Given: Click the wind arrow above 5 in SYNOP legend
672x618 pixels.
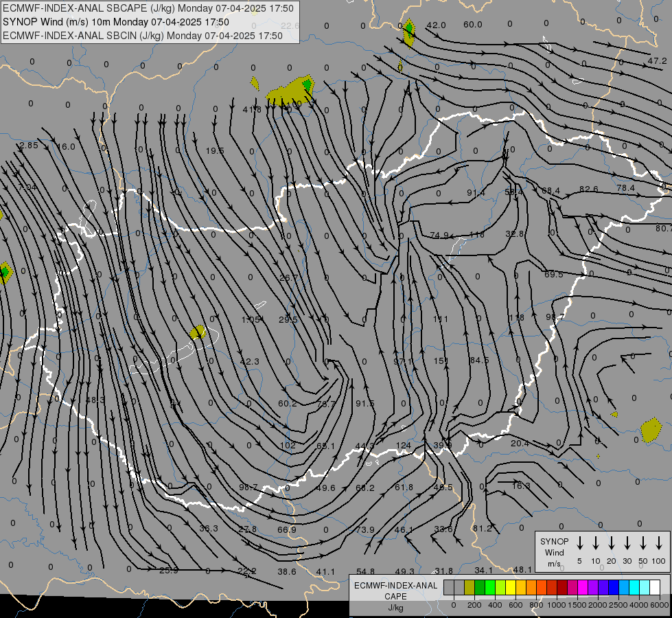Looking at the screenshot, I should (x=579, y=543).
